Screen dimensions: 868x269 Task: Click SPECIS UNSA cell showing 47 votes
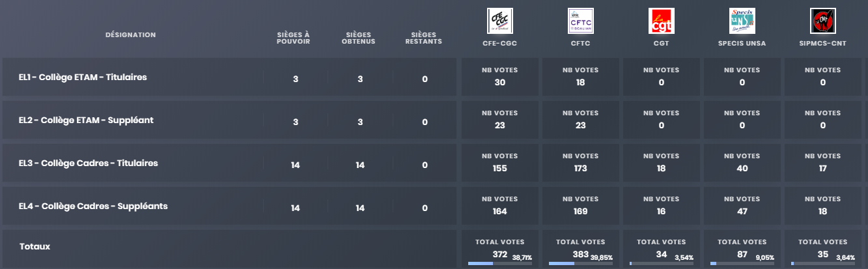click(x=742, y=206)
